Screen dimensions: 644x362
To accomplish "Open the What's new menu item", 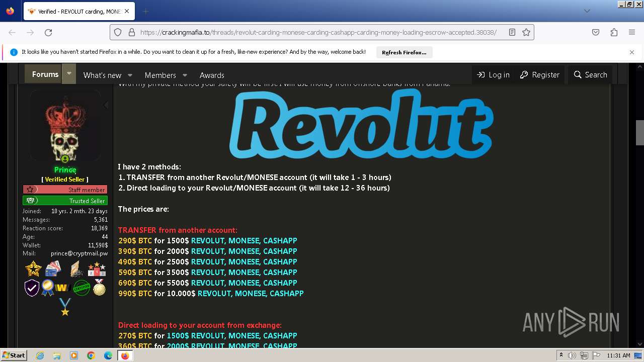I will click(102, 75).
